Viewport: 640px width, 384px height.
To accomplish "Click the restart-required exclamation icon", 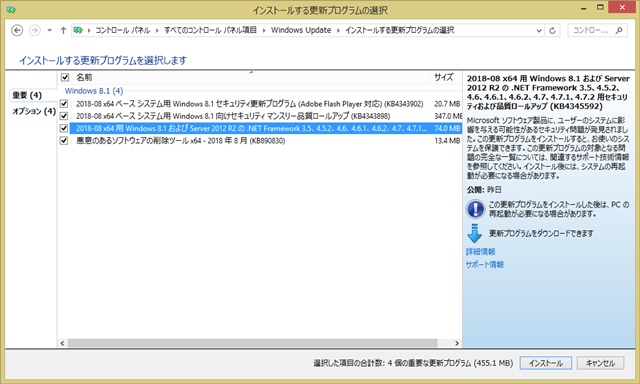I will pyautogui.click(x=475, y=209).
